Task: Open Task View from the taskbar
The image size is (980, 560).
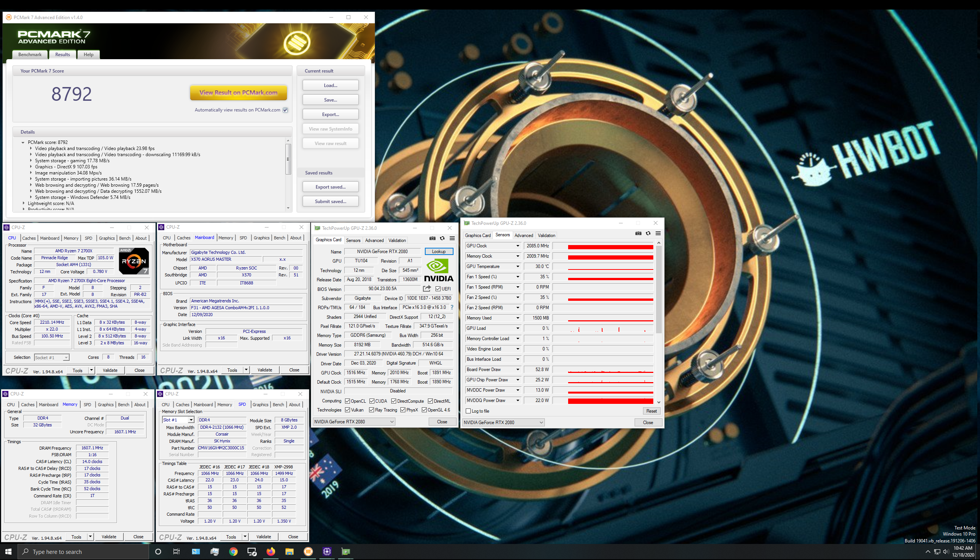Action: point(176,552)
